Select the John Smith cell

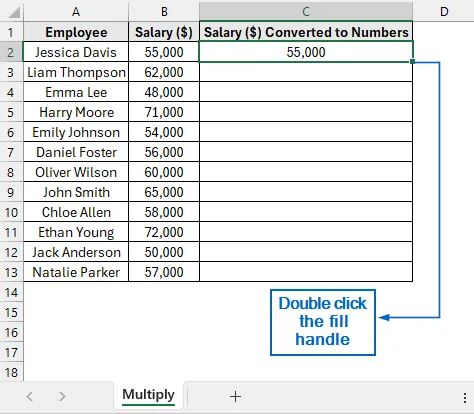76,192
